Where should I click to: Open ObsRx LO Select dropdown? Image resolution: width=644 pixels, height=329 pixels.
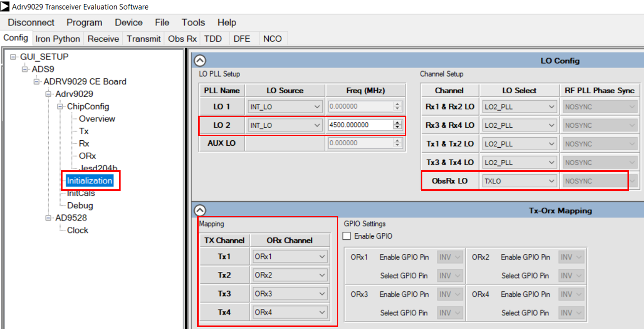(519, 181)
